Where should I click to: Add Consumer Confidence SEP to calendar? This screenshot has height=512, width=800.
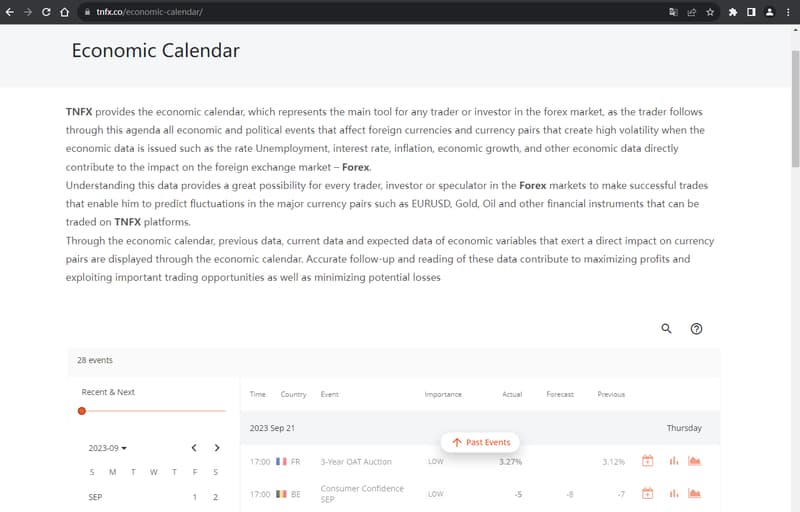[x=647, y=493]
